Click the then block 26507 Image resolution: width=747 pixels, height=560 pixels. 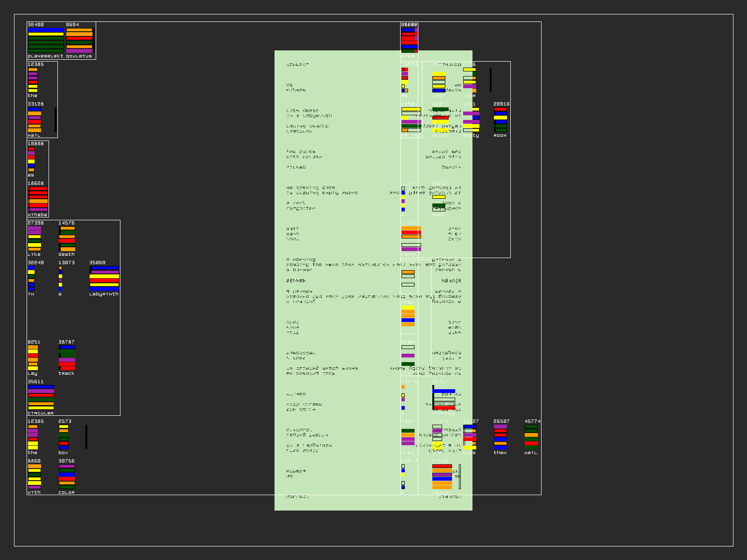click(501, 437)
